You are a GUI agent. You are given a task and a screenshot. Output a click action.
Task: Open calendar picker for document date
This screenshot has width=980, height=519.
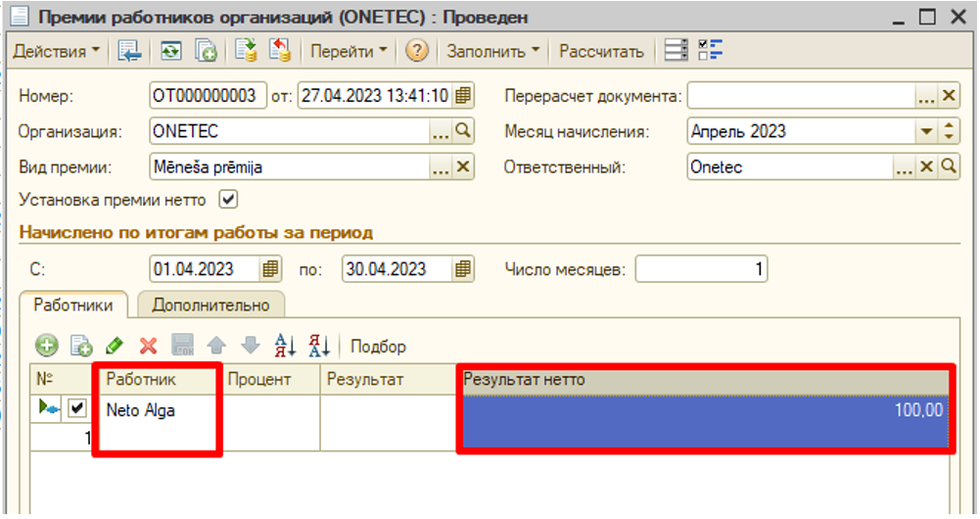(463, 96)
